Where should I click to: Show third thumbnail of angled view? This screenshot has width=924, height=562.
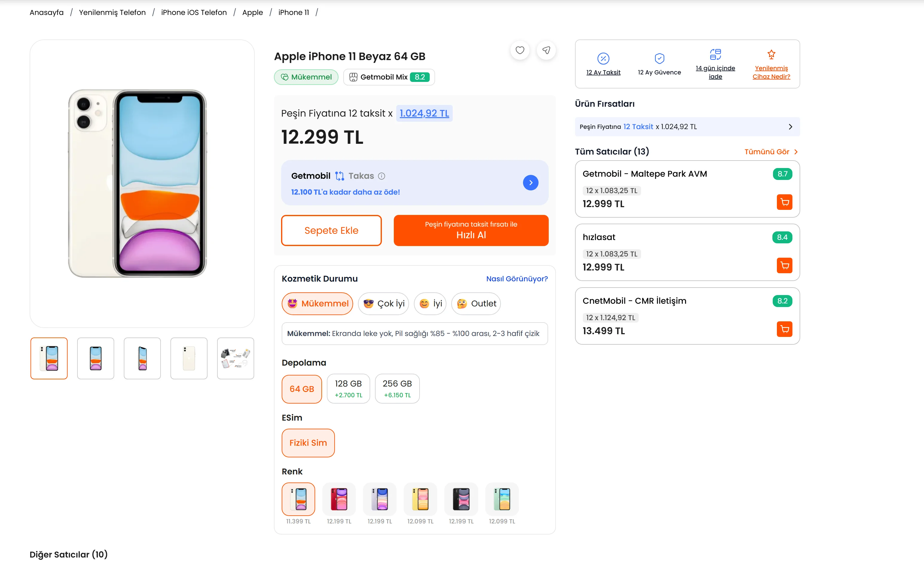tap(142, 358)
